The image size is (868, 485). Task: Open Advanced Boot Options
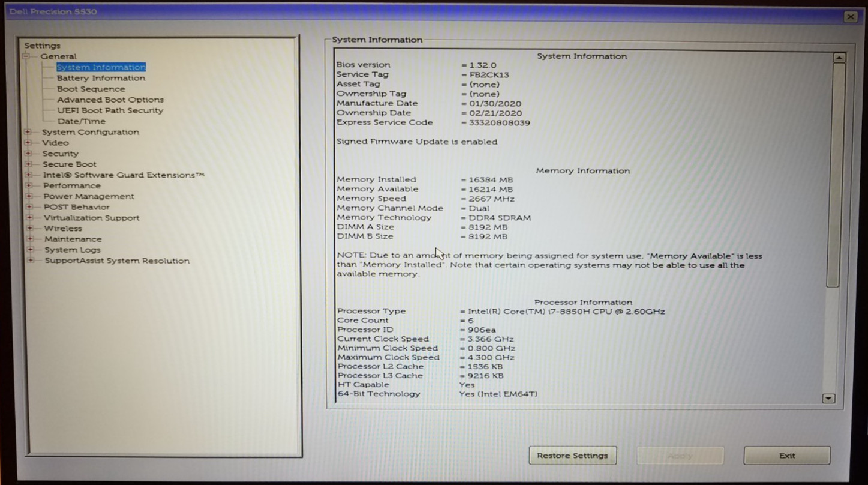click(x=110, y=100)
